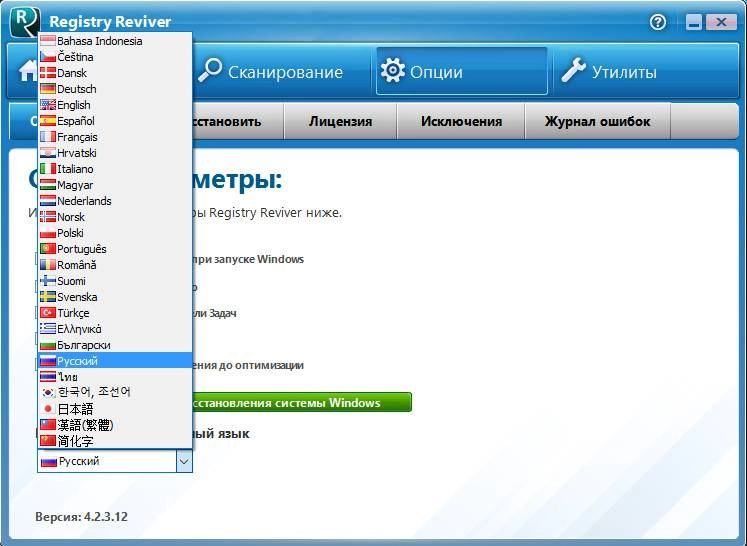The width and height of the screenshot is (747, 546).
Task: Click the Norwegian flag icon
Action: click(48, 217)
